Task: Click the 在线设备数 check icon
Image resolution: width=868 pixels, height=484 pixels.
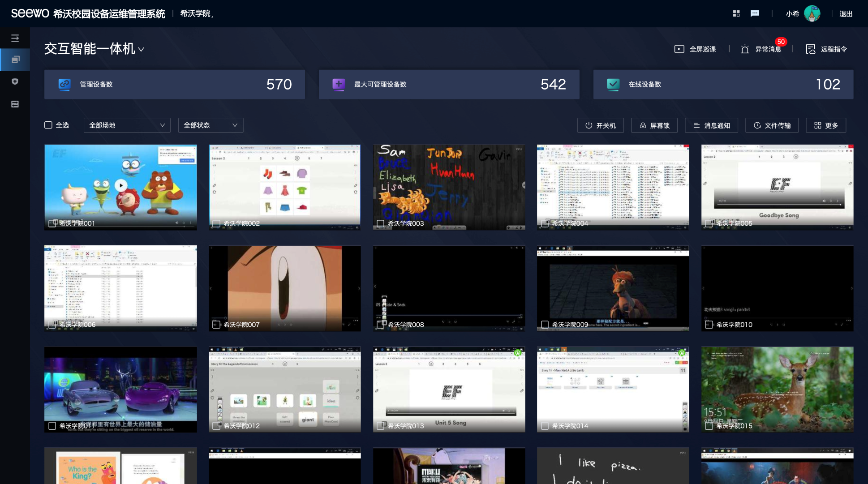Action: tap(613, 84)
